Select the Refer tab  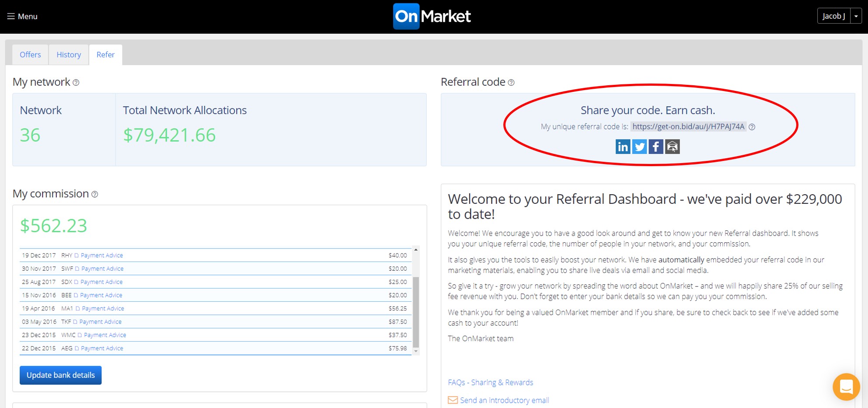tap(105, 55)
